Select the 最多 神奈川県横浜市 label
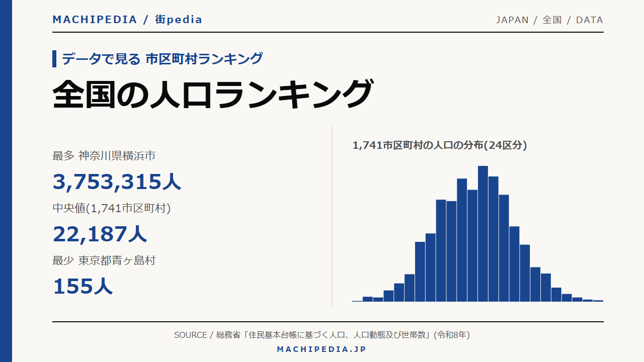 click(x=104, y=156)
